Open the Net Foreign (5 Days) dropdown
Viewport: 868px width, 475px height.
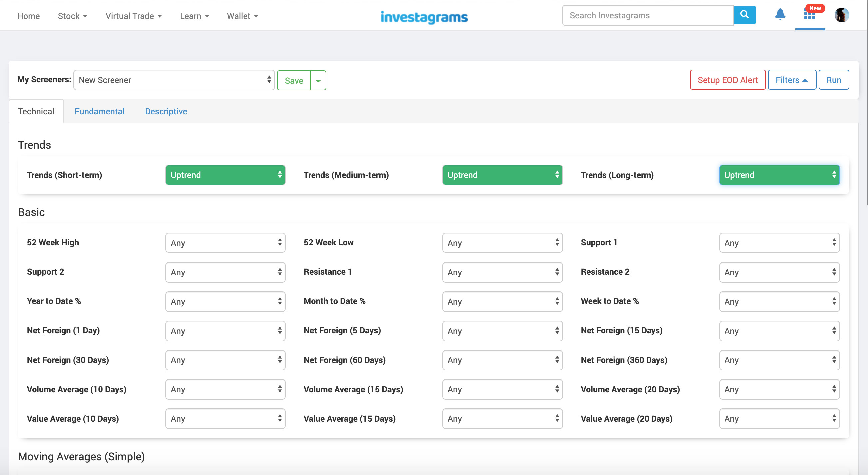pos(502,331)
